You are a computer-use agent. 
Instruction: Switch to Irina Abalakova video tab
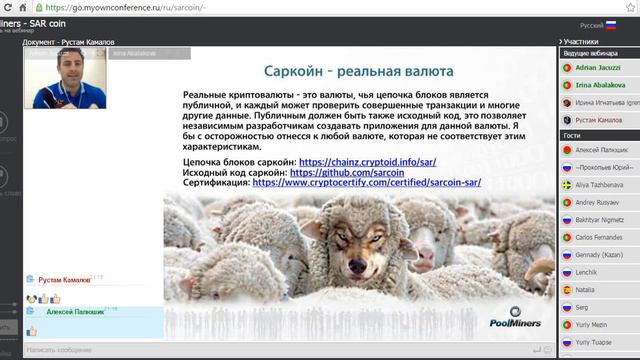tap(149, 53)
